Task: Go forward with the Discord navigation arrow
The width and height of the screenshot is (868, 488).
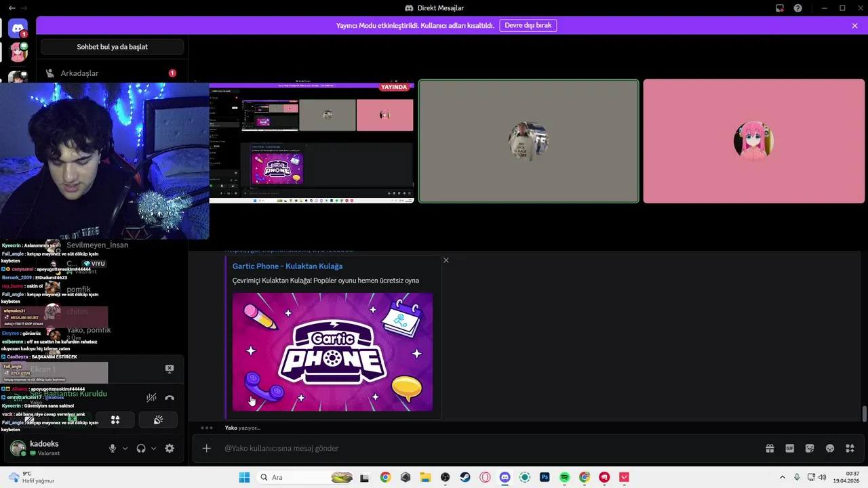Action: 24,8
